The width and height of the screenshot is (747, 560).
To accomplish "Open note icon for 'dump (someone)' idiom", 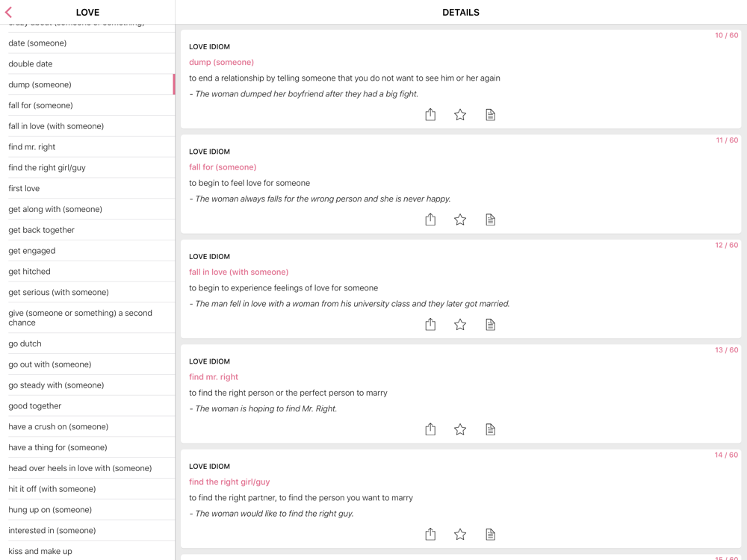I will 490,114.
